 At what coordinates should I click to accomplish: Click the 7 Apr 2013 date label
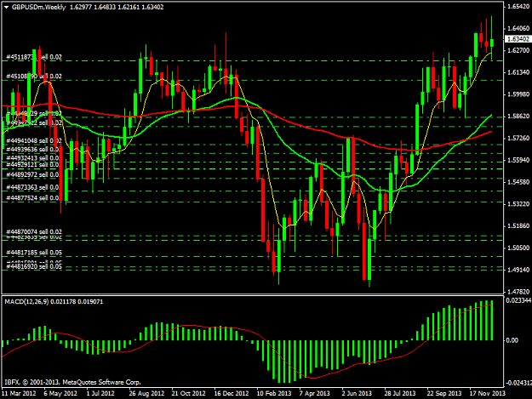pyautogui.click(x=314, y=394)
